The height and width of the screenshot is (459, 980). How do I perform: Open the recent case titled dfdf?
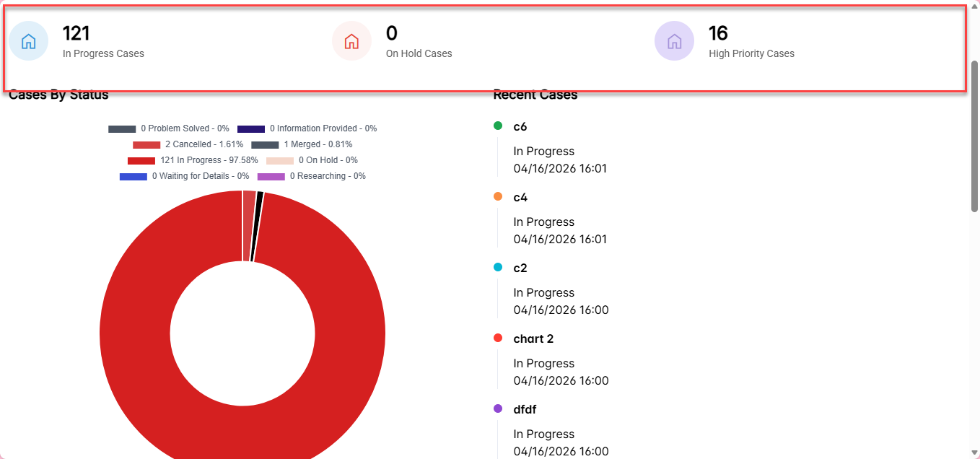point(525,410)
